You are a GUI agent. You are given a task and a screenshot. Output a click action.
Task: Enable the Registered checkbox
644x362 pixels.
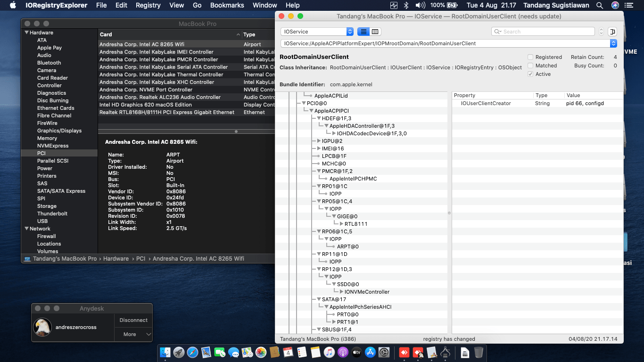[530, 57]
